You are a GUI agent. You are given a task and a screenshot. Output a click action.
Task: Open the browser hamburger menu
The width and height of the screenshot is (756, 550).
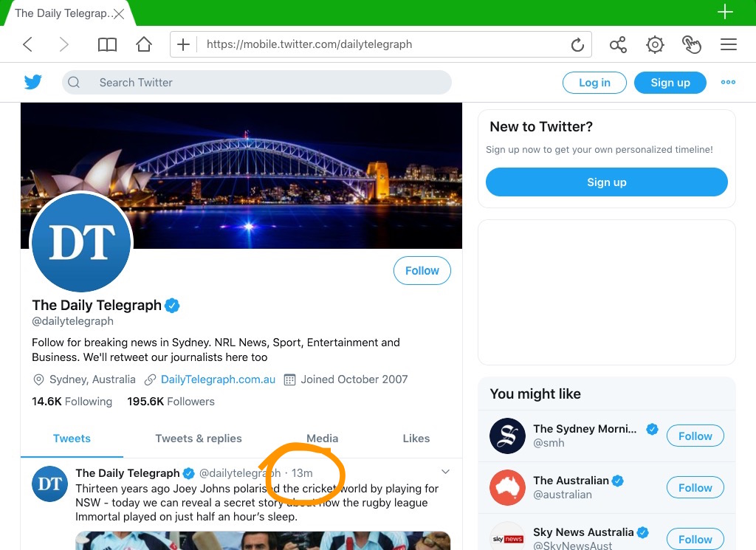click(729, 45)
